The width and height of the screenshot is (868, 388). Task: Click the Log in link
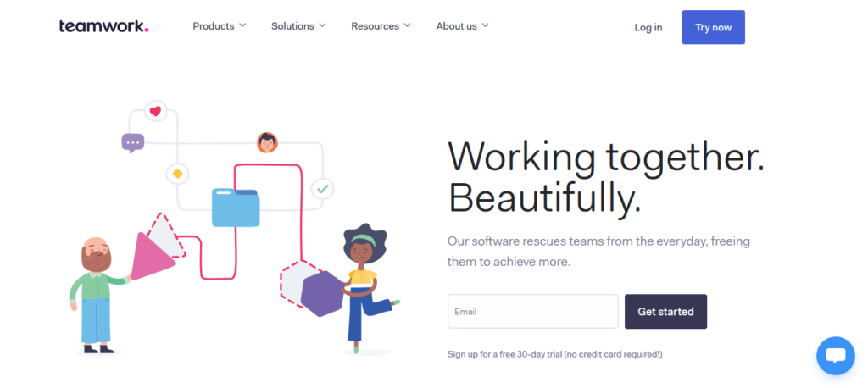648,27
